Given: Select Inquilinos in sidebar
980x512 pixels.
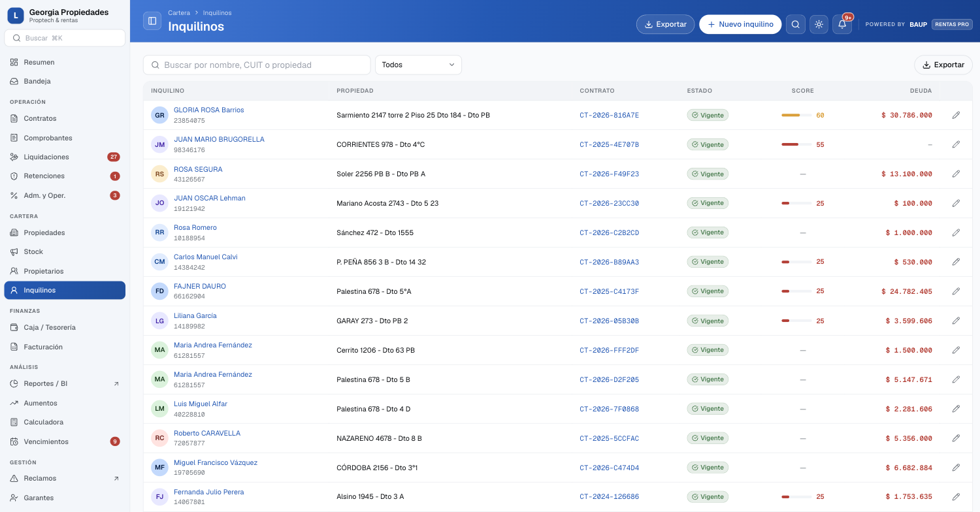Looking at the screenshot, I should [65, 290].
